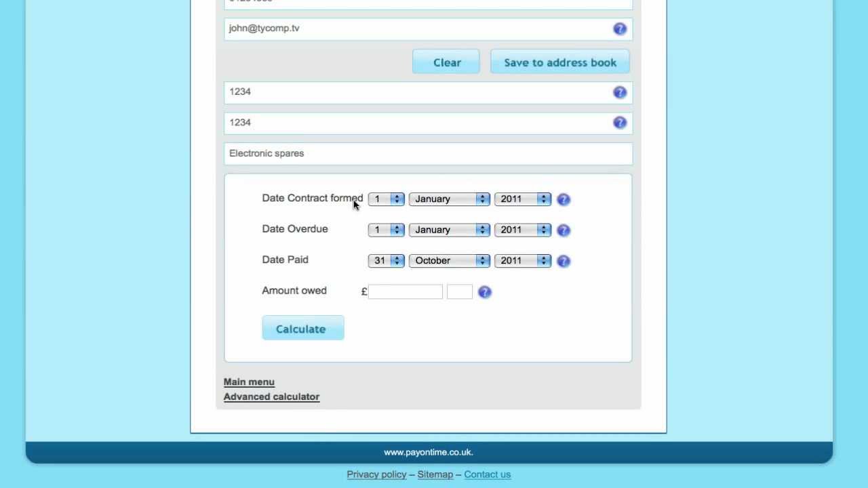This screenshot has height=488, width=868.
Task: Click the Date Paid label
Action: pos(285,260)
